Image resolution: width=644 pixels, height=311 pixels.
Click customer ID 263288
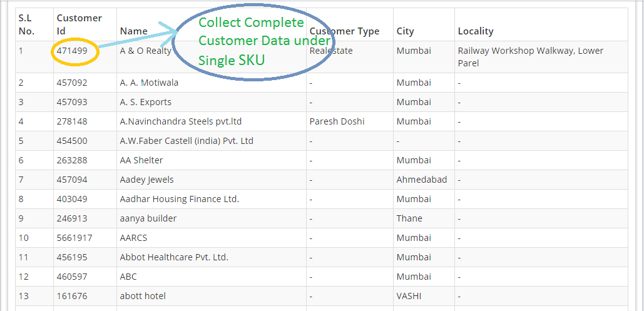click(x=73, y=160)
